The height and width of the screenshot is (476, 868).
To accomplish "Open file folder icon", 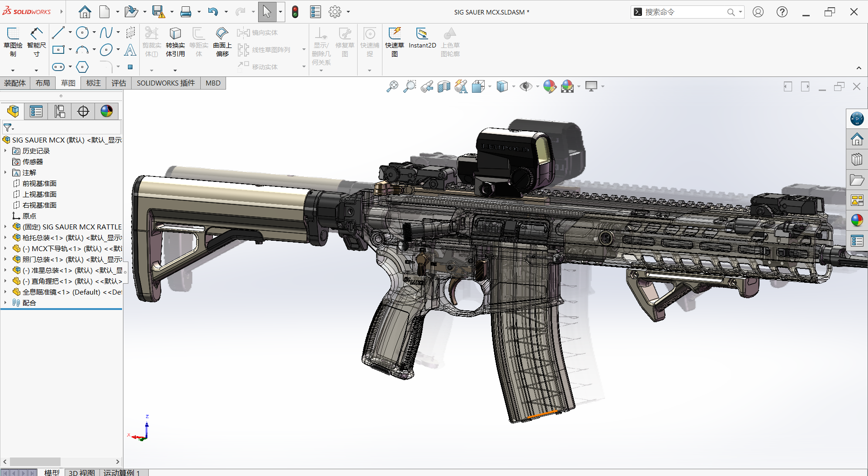I will pos(131,12).
